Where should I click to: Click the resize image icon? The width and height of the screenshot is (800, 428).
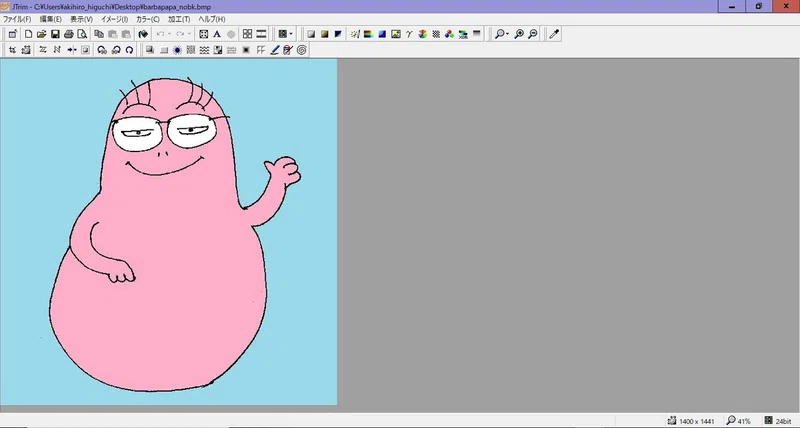[26, 50]
